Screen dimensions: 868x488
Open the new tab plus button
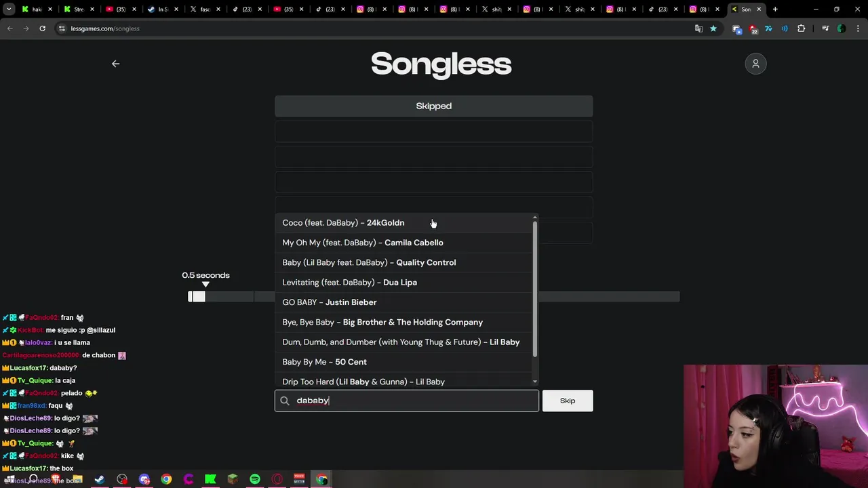pos(775,9)
